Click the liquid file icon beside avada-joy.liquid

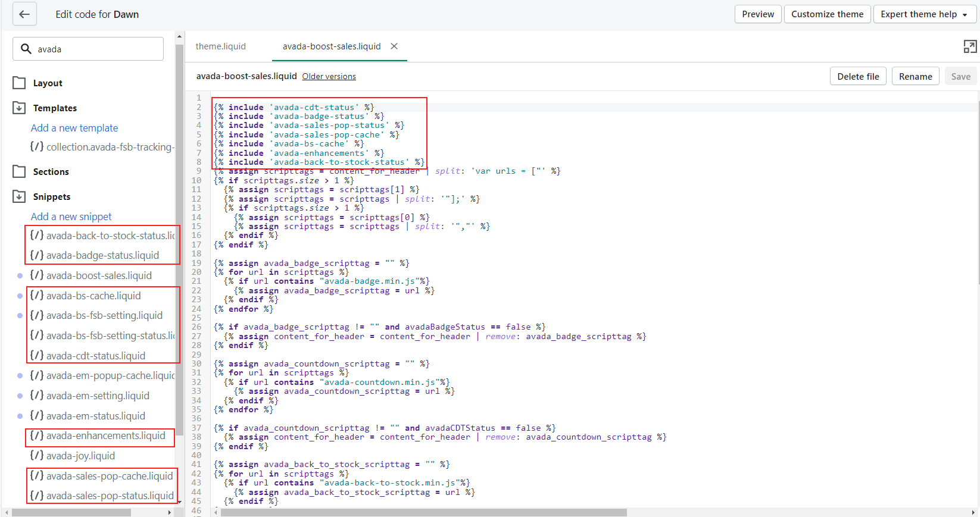(x=37, y=456)
